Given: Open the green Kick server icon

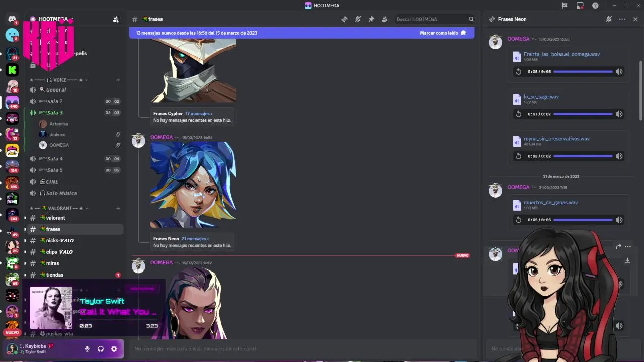Looking at the screenshot, I should [12, 70].
